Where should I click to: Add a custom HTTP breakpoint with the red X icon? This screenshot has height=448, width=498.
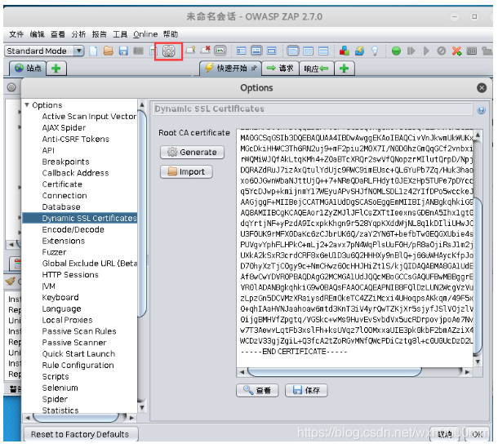tap(456, 51)
